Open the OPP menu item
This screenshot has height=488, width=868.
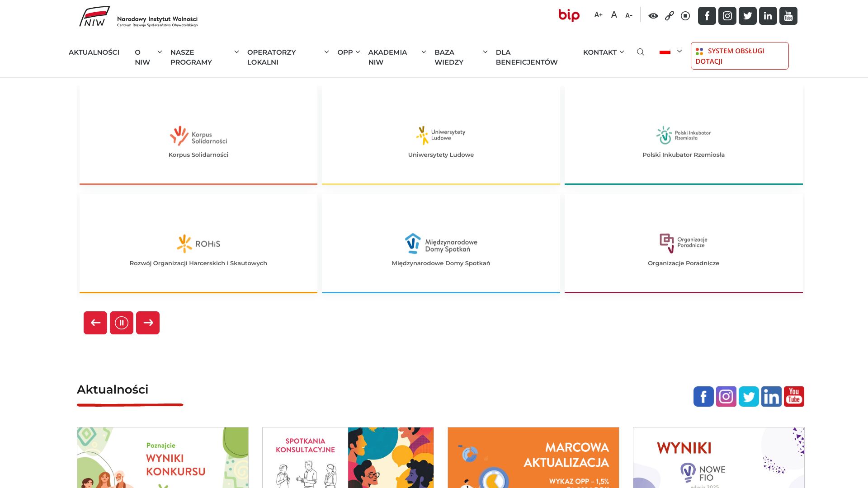345,52
